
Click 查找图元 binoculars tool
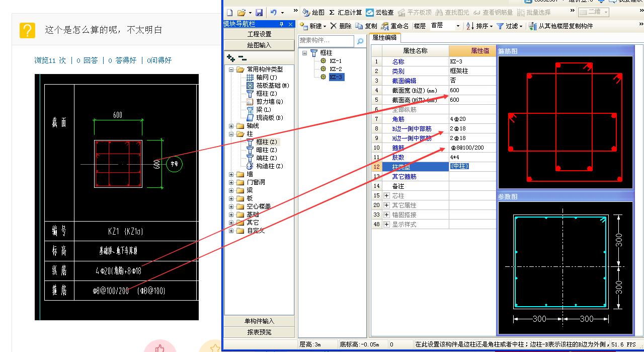[452, 12]
